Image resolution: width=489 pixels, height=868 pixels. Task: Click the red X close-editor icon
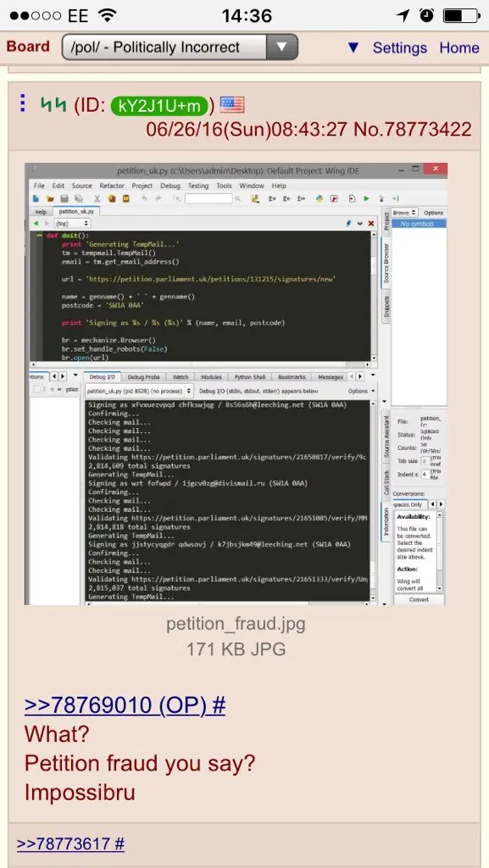pyautogui.click(x=370, y=224)
